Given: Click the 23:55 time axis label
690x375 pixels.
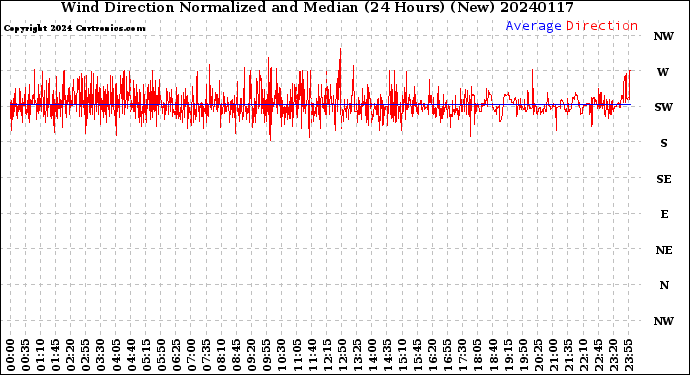Looking at the screenshot, I should (628, 355).
